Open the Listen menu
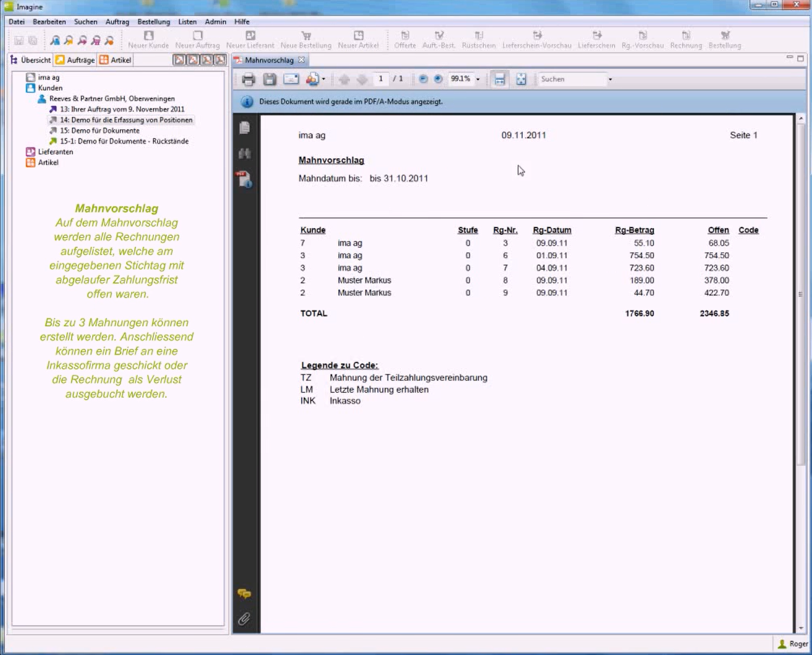Screen dimensions: 812x655 (187, 22)
